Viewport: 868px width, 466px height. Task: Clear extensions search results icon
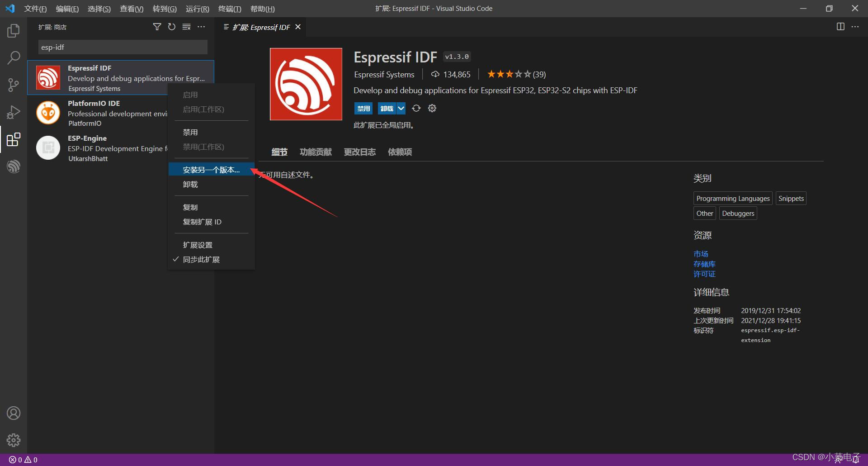(186, 27)
